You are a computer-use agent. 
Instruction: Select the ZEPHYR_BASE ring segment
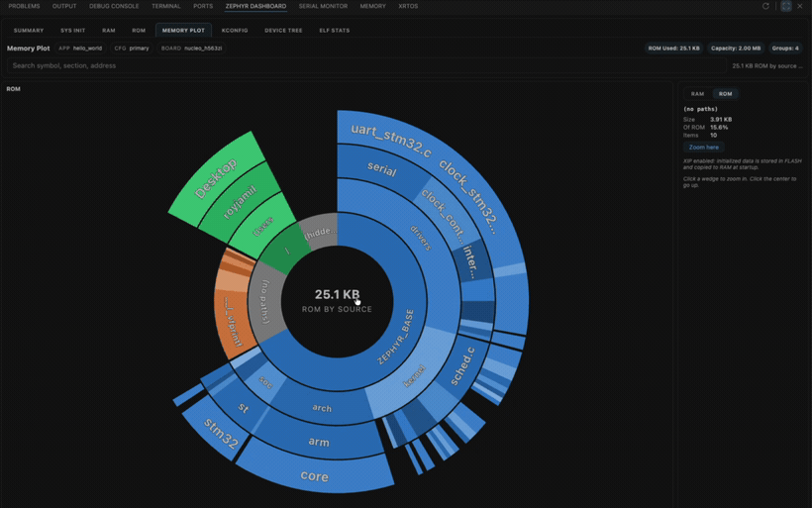397,337
